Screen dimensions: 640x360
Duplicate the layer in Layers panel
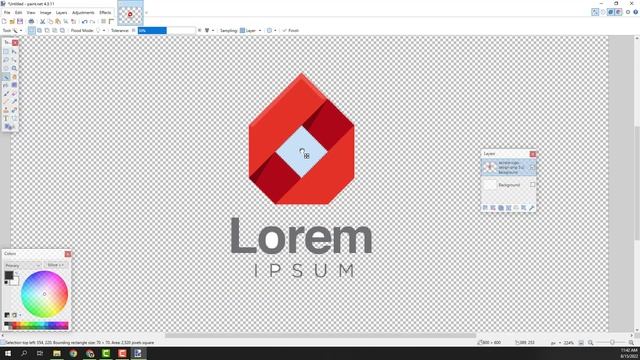[500, 208]
